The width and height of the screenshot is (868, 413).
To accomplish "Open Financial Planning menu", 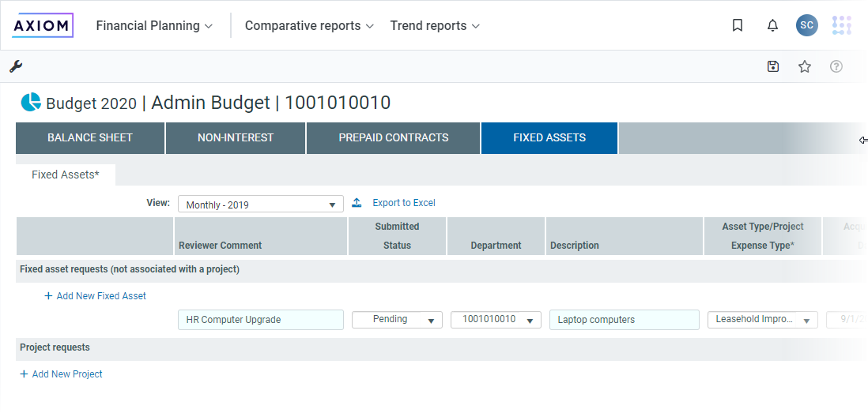I will tap(154, 26).
